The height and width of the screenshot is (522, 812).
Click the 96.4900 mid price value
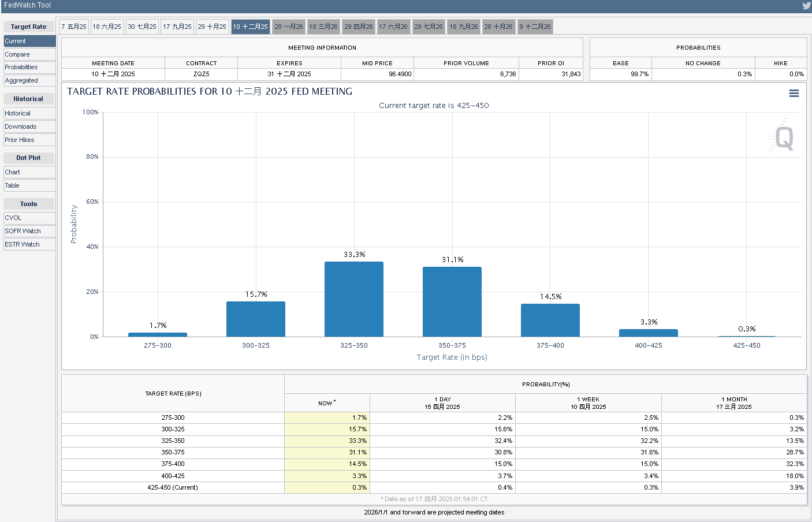[400, 74]
